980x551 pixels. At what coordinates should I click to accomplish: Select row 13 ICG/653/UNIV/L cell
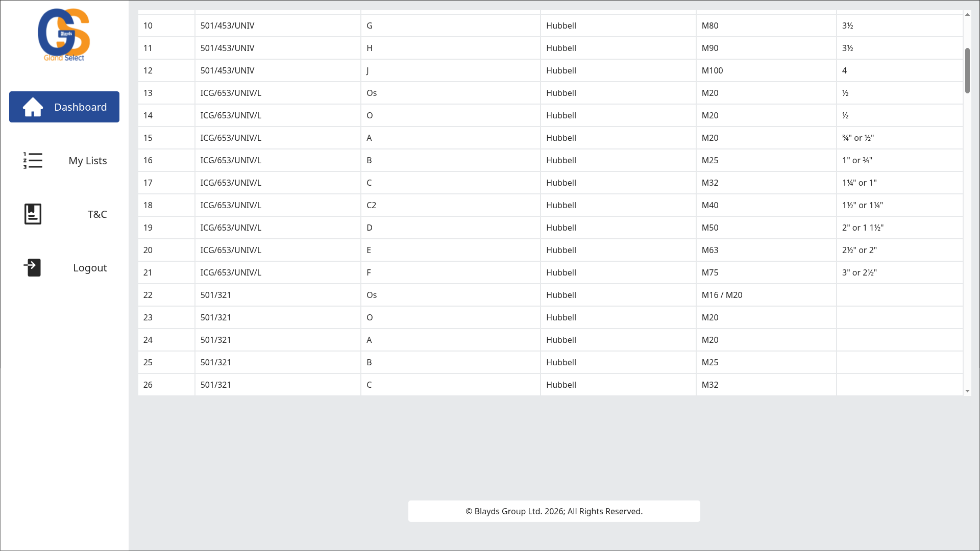click(x=231, y=93)
